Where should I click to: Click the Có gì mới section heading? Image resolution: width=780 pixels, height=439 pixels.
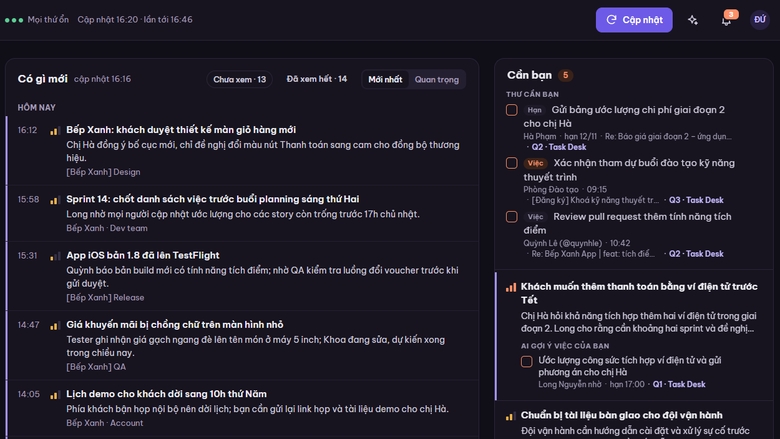[42, 79]
